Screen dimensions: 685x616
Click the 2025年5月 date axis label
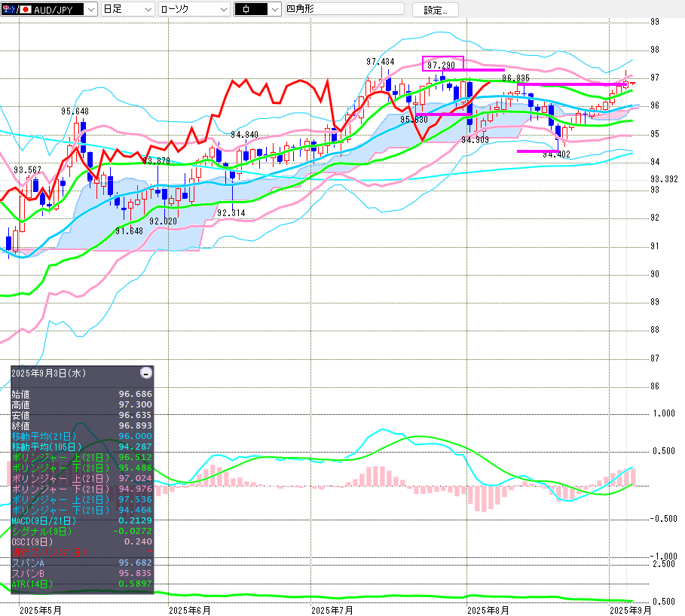tap(41, 610)
